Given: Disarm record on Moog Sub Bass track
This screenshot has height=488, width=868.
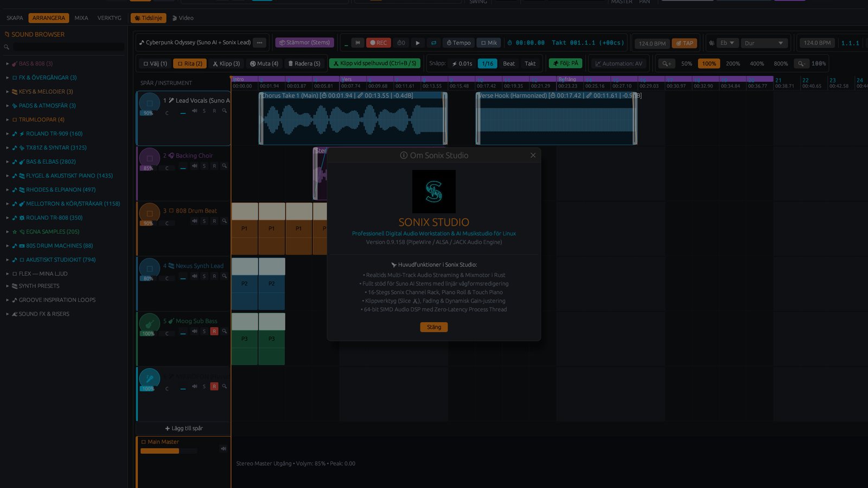Looking at the screenshot, I should tap(214, 331).
